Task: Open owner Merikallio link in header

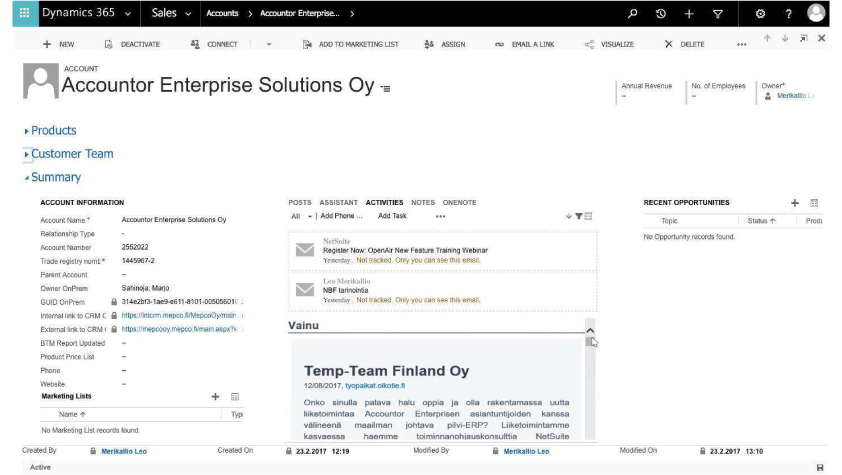Action: tap(795, 96)
